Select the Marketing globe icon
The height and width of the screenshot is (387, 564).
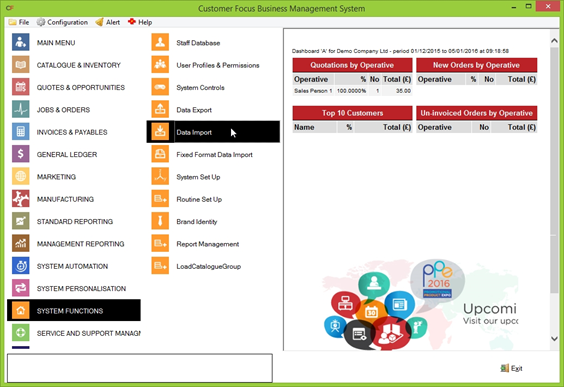21,176
